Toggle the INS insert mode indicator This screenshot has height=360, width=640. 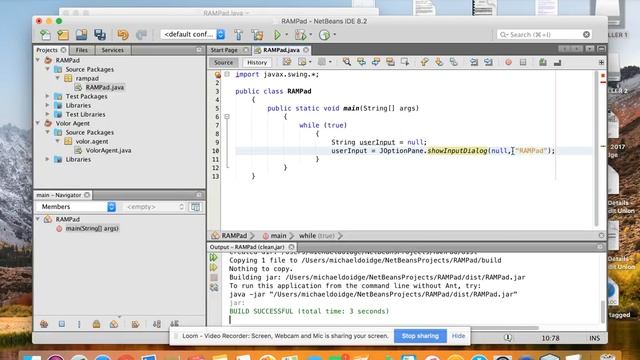[595, 338]
